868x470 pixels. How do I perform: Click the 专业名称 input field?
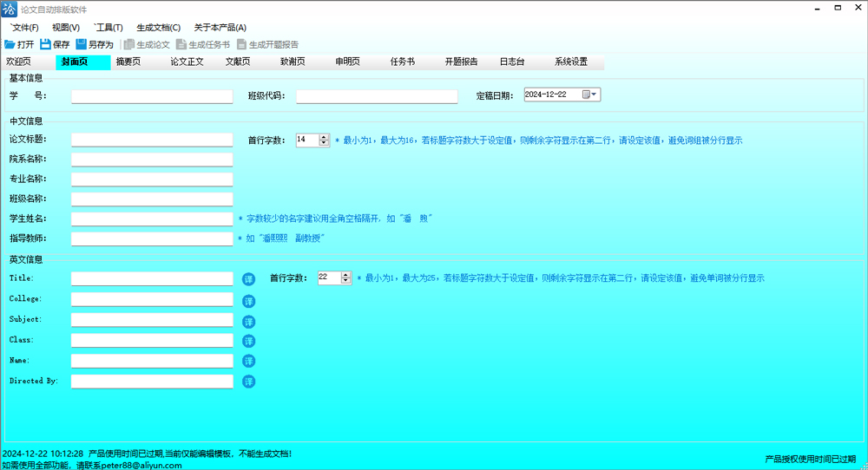(152, 180)
